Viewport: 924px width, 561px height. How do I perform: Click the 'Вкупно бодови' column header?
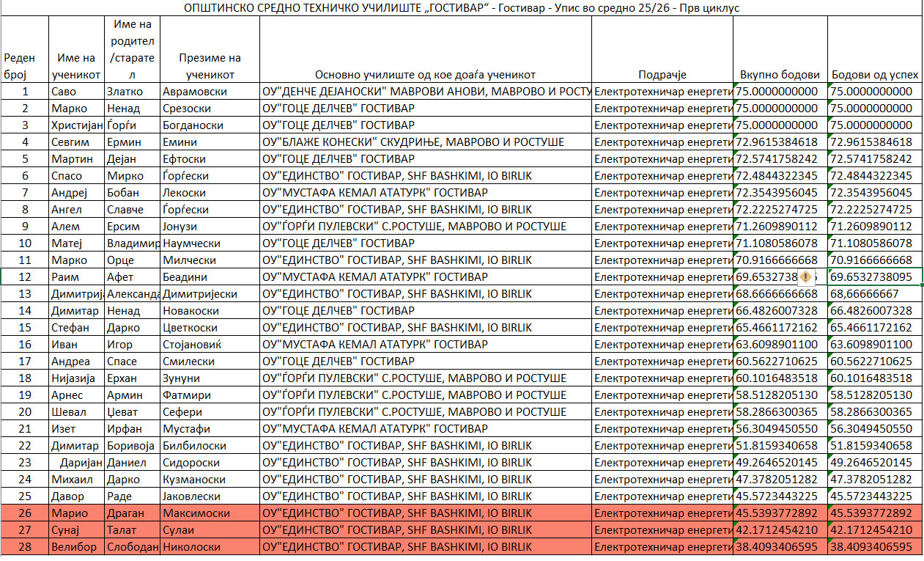pos(780,75)
